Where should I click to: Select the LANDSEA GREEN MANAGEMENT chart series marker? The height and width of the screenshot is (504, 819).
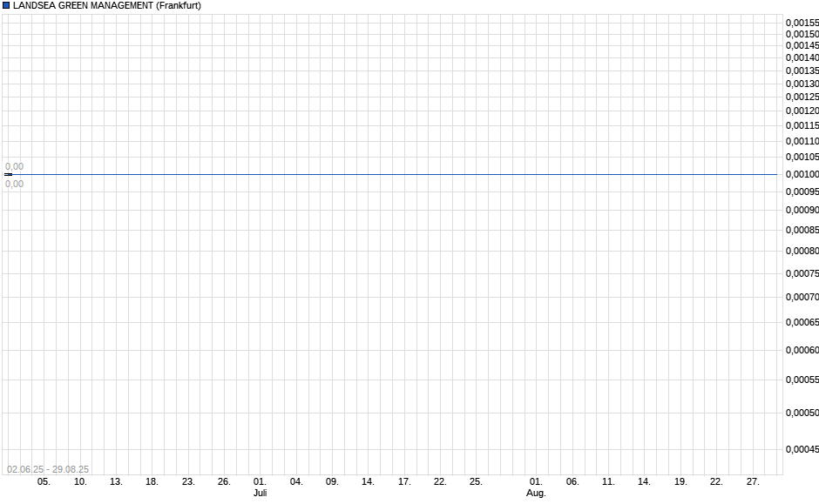point(7,5)
